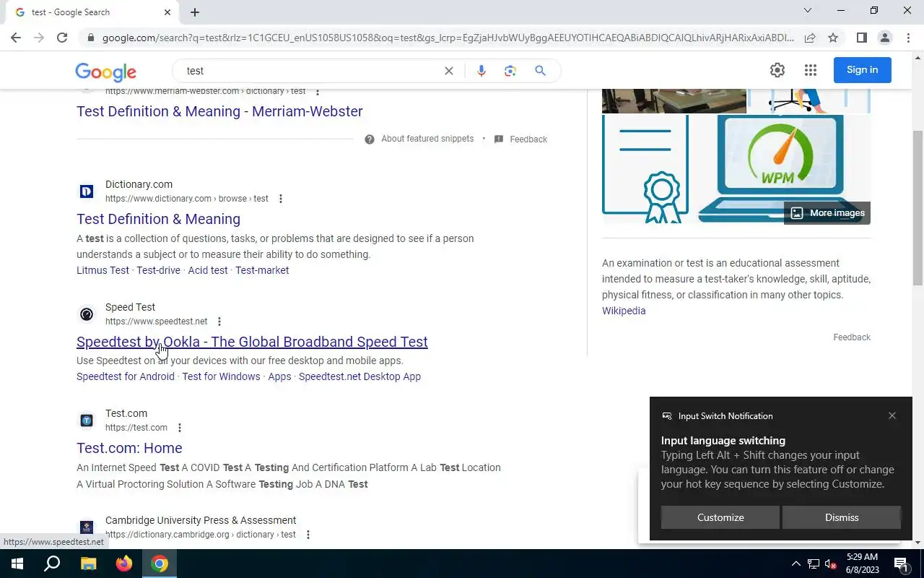Image resolution: width=924 pixels, height=578 pixels.
Task: Open the taskbar clock showing 5:29 AM
Action: (862, 564)
